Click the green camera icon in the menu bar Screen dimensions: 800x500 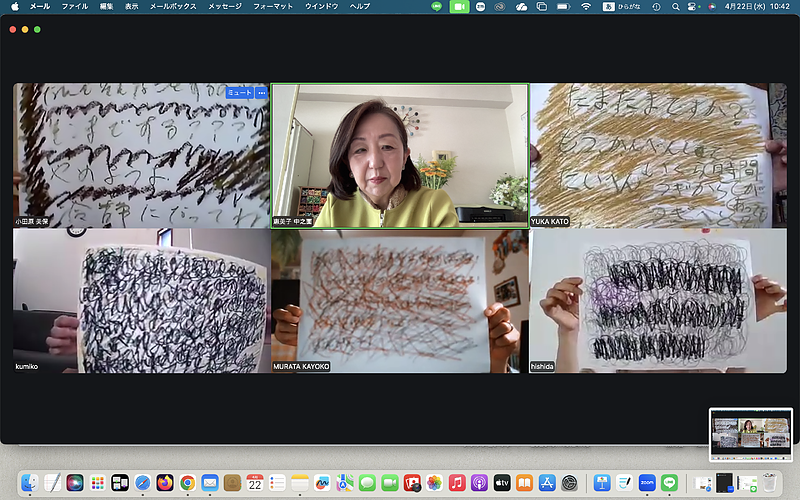click(460, 6)
